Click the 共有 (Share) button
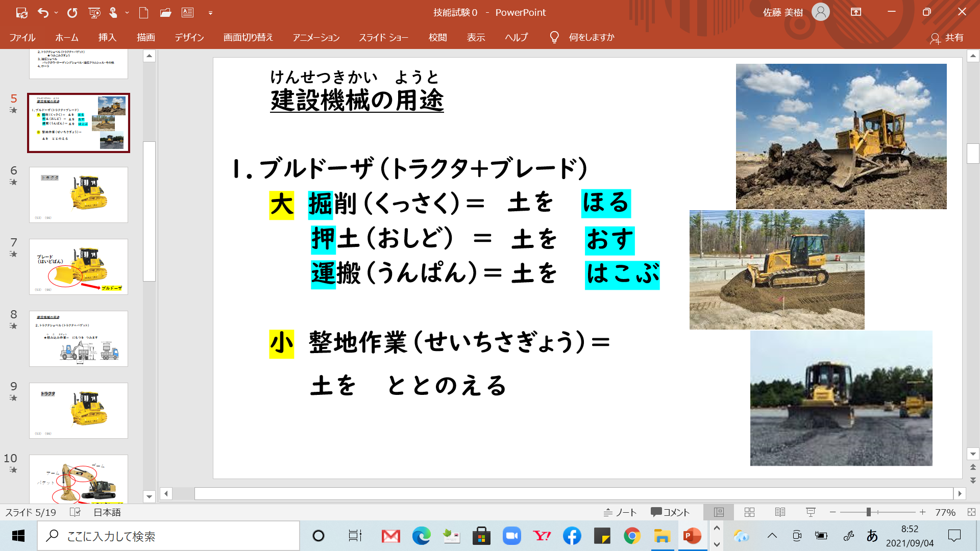Viewport: 980px width, 551px height. [947, 38]
